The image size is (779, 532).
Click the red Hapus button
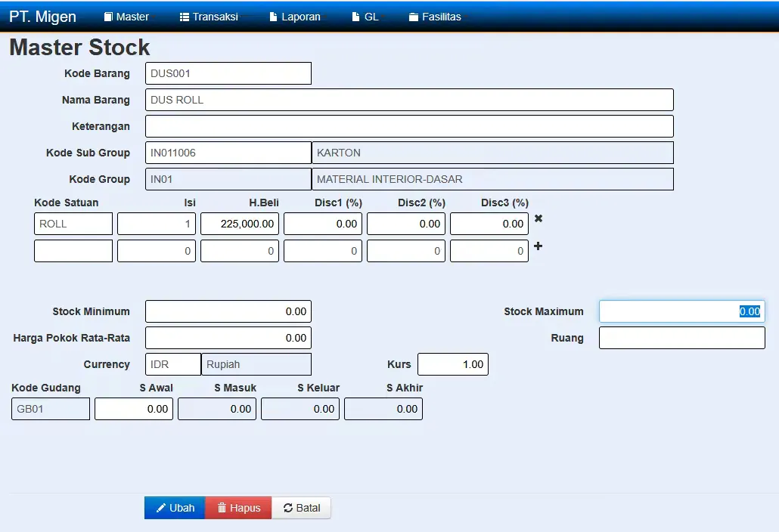pyautogui.click(x=238, y=508)
